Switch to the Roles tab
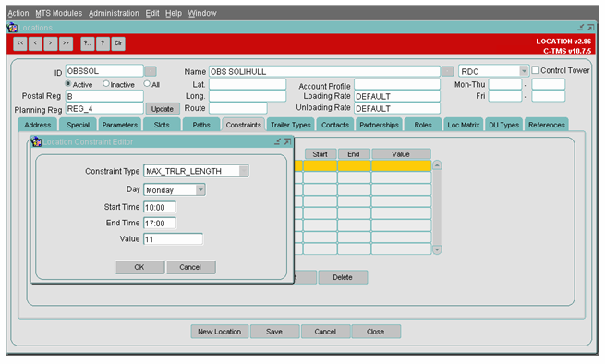Screen dimensions: 605x364 (x=423, y=125)
